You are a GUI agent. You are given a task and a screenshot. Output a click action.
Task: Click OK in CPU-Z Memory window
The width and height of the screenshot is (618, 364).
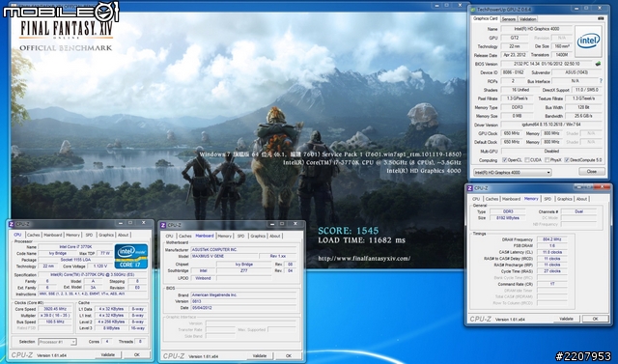pyautogui.click(x=595, y=319)
